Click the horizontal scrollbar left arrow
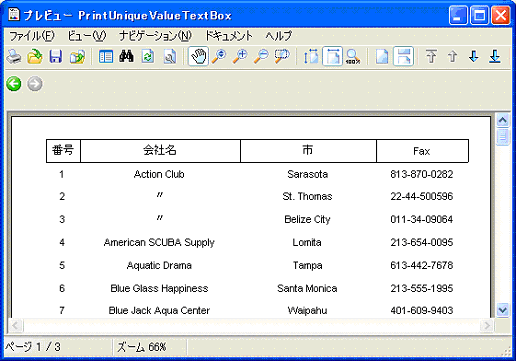Screen dimensions: 518x362 [15, 325]
